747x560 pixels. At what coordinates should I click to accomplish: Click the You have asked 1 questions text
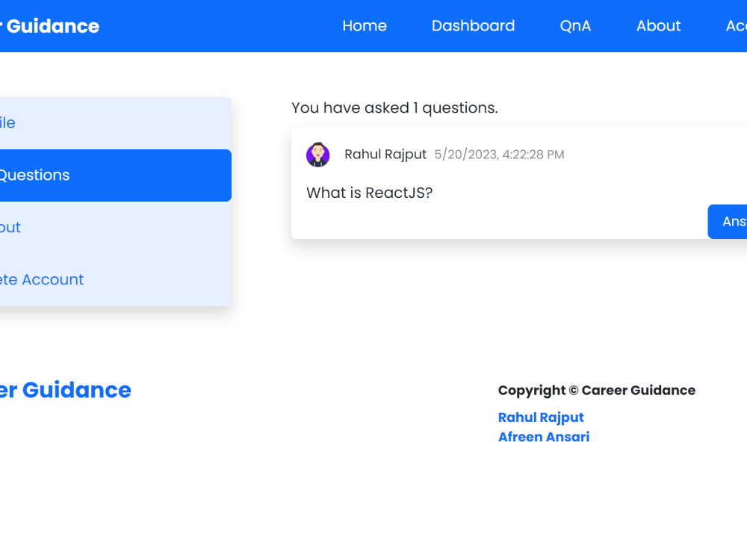pos(394,108)
